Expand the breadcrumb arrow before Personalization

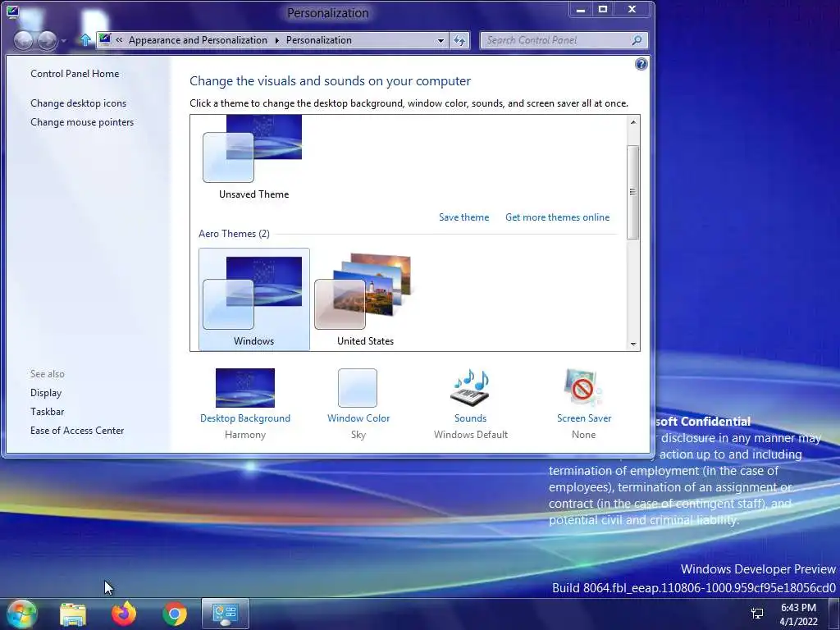coord(277,40)
